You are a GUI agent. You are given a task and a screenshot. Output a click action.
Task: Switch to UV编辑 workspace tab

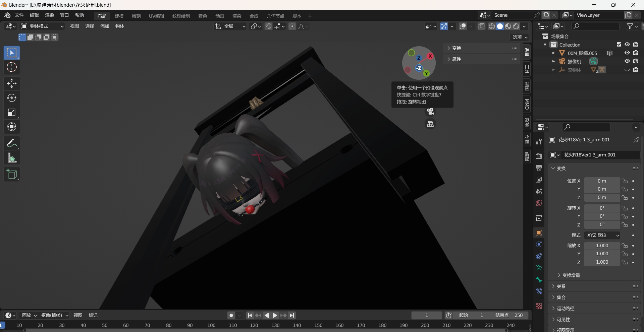point(157,16)
